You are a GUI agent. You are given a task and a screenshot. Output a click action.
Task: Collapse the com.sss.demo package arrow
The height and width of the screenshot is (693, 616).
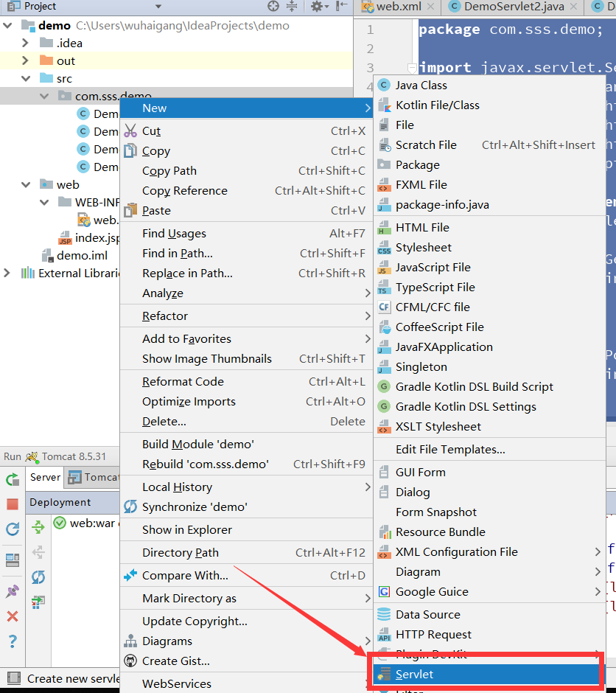(44, 96)
